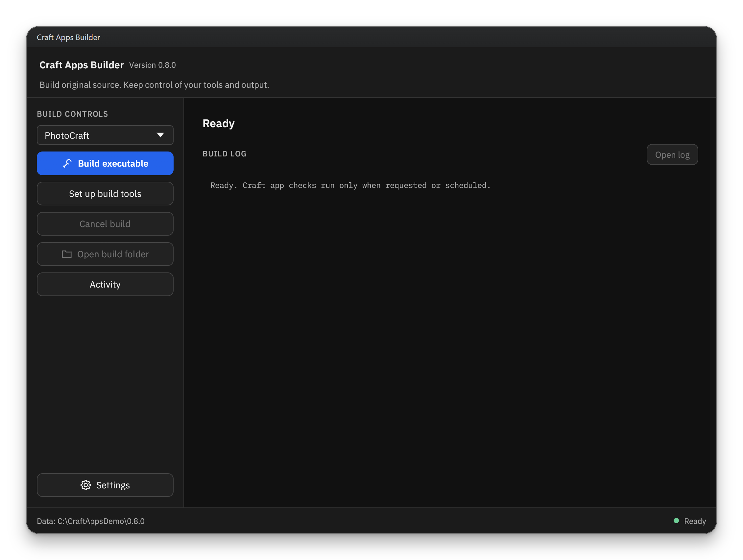This screenshot has height=560, width=743.
Task: Click the green Ready status dot
Action: [x=676, y=521]
